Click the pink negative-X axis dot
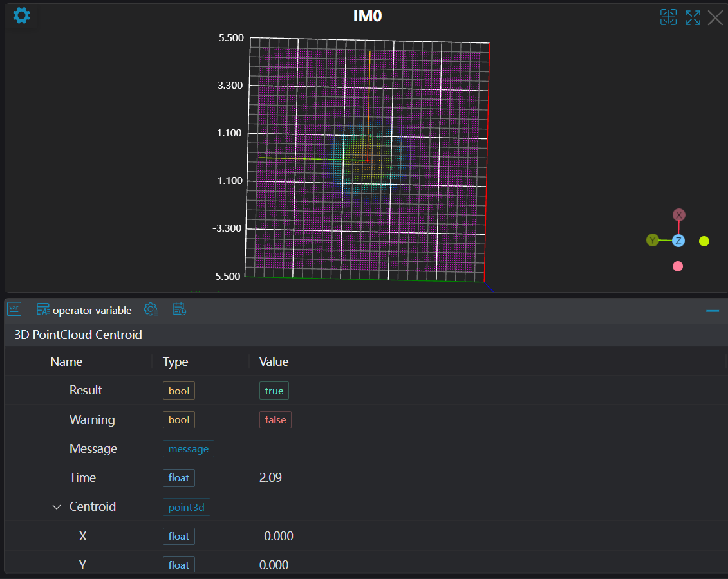The image size is (728, 579). coord(677,266)
